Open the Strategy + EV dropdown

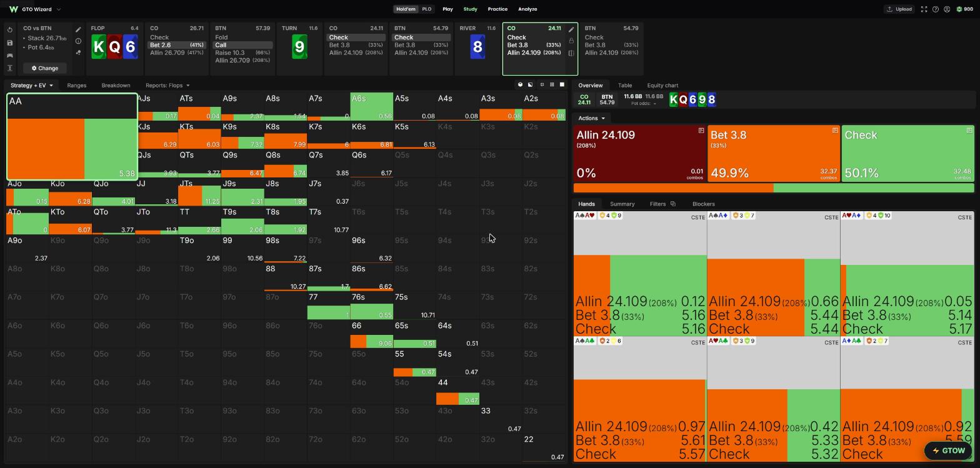tap(31, 85)
